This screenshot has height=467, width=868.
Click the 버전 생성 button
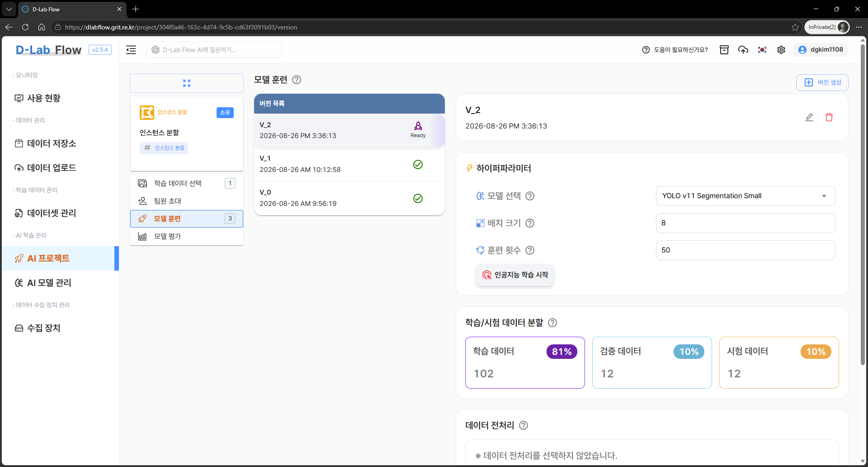pyautogui.click(x=822, y=82)
